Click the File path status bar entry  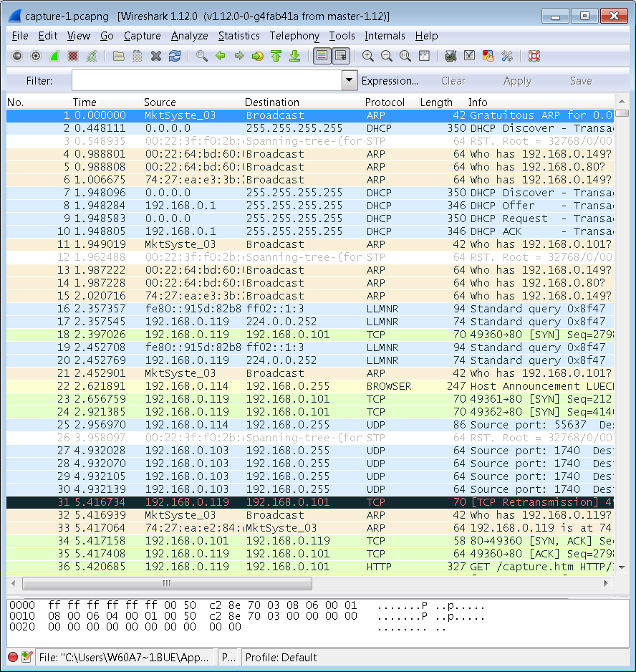(x=124, y=658)
